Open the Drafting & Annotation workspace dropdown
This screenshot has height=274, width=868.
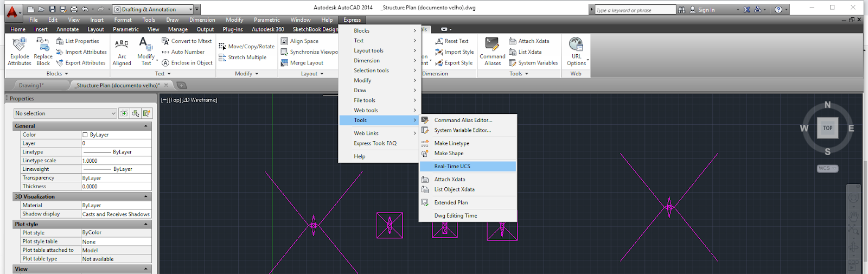153,9
